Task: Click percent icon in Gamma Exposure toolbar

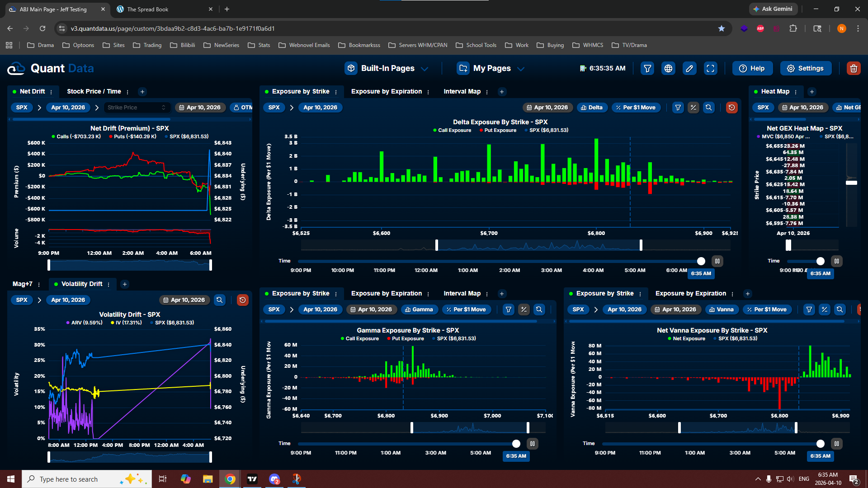Action: point(524,310)
